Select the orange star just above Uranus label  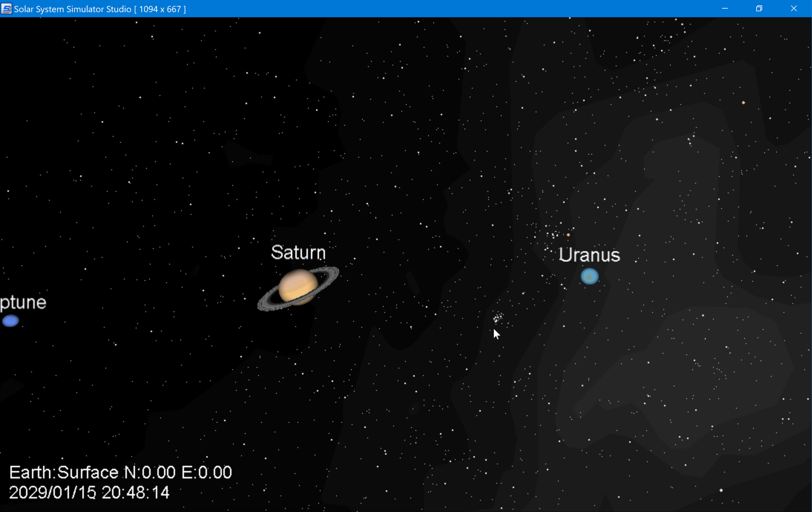pos(568,235)
